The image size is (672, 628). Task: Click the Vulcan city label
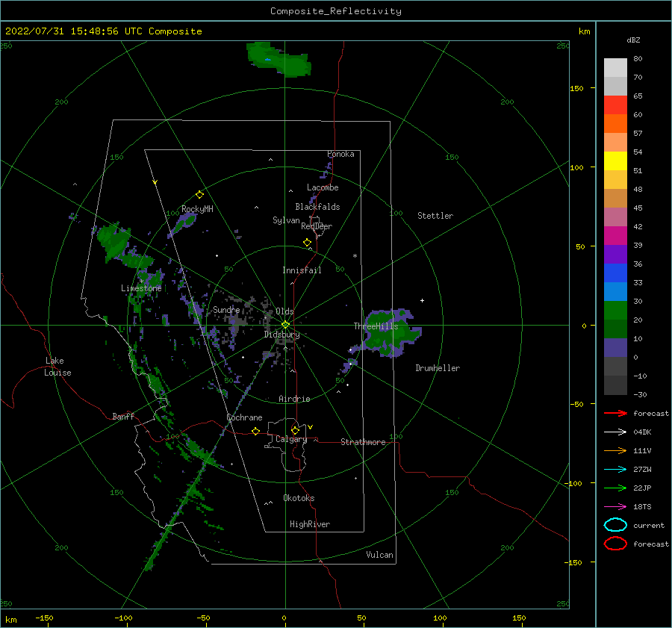(x=379, y=555)
